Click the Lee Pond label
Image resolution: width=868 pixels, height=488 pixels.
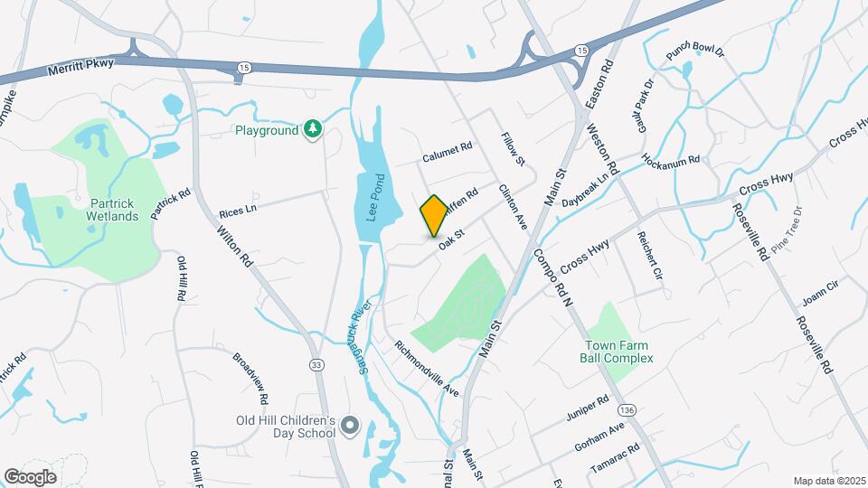coord(375,198)
